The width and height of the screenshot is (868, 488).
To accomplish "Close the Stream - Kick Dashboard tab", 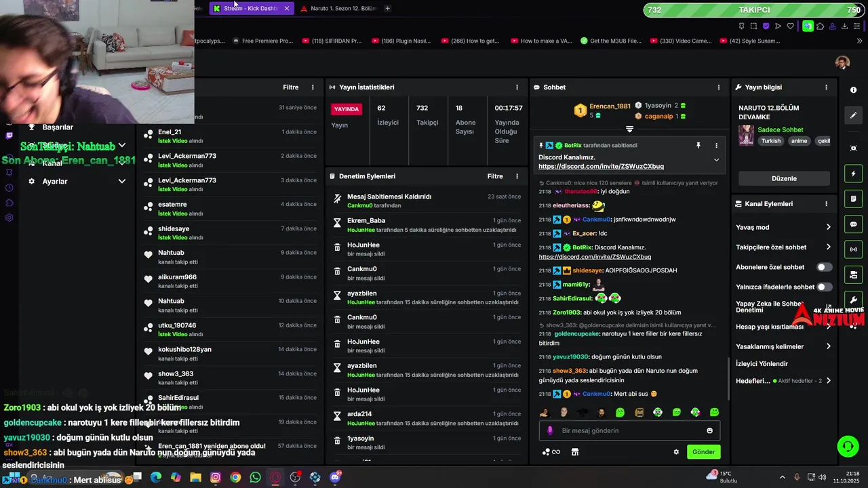I will pos(287,8).
